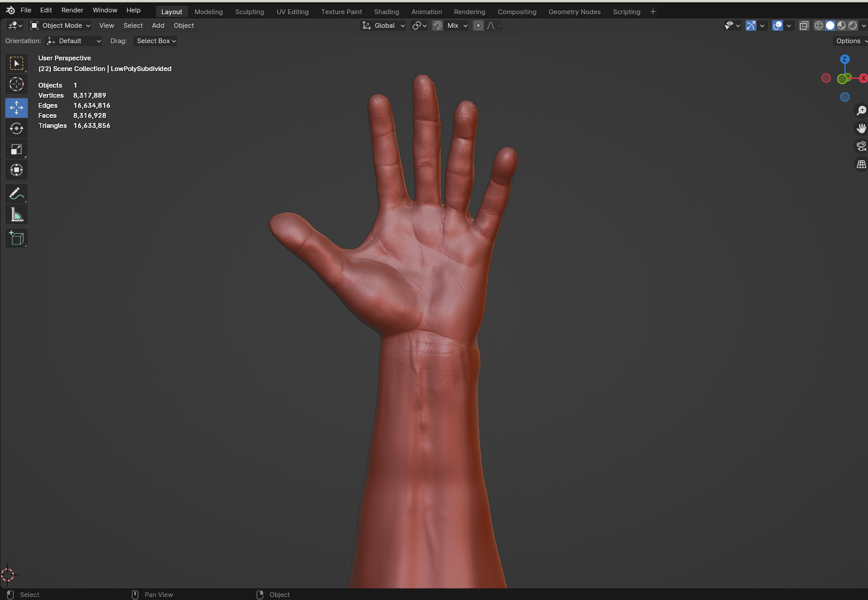Toggle show overlays button
868x600 pixels.
pyautogui.click(x=778, y=25)
